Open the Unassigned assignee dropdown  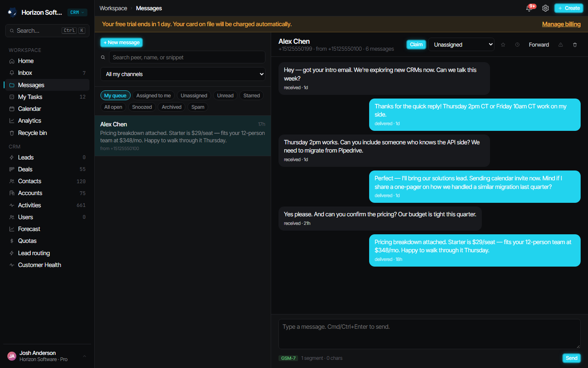[461, 45]
